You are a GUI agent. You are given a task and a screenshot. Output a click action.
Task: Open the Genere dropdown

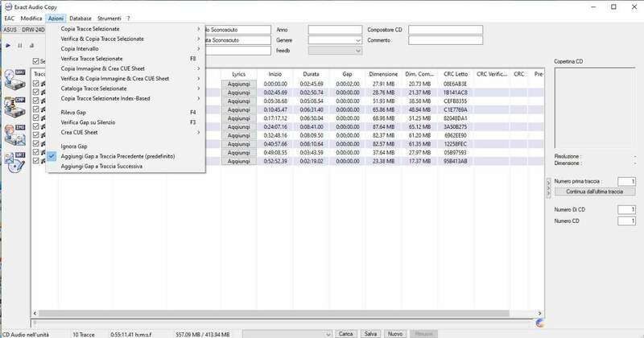(x=358, y=39)
